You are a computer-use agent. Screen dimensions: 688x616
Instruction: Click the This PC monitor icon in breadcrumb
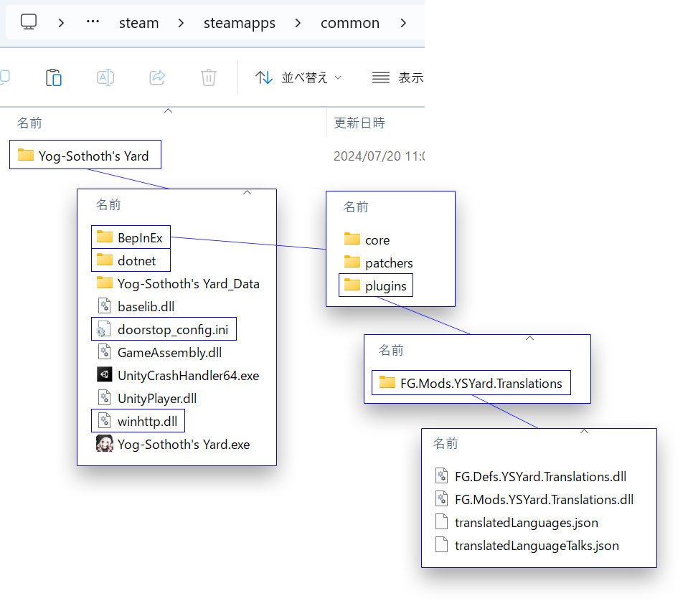[x=29, y=22]
